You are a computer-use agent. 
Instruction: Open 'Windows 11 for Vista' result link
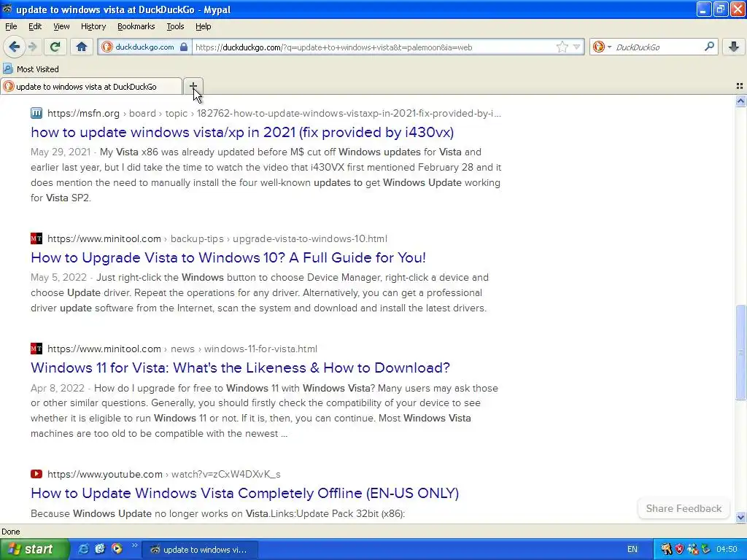(240, 367)
